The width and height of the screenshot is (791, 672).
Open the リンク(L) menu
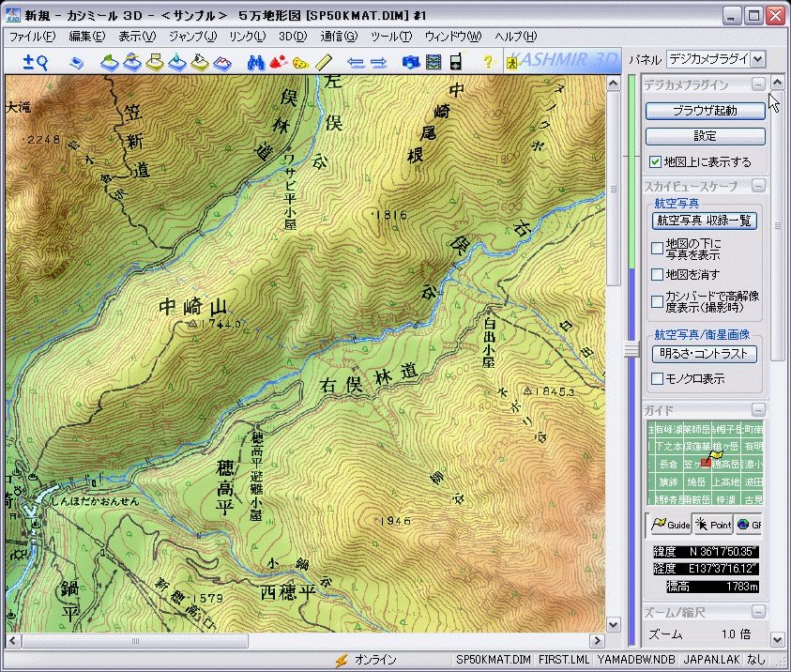pos(247,37)
